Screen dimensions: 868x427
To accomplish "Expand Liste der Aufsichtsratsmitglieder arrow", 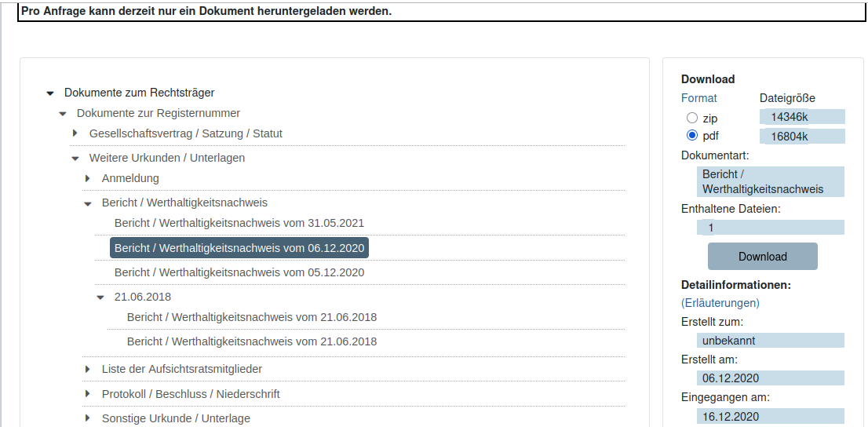I will coord(88,369).
